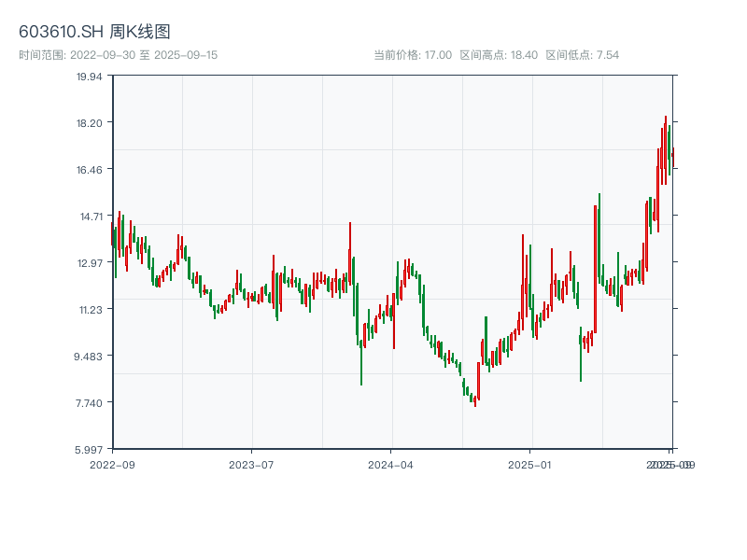Screen dimensions: 747x560
Task: Click the x-axis label 2025-01
Action: point(529,465)
